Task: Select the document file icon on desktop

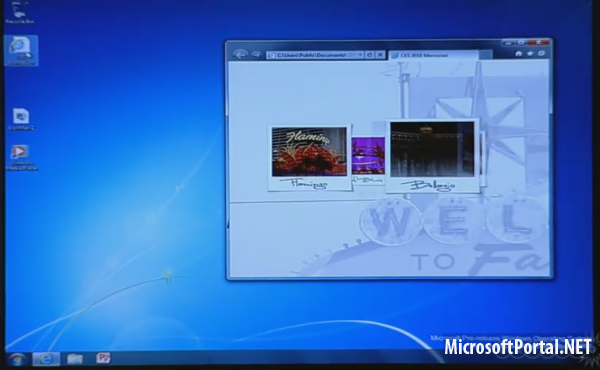Action: tap(21, 119)
